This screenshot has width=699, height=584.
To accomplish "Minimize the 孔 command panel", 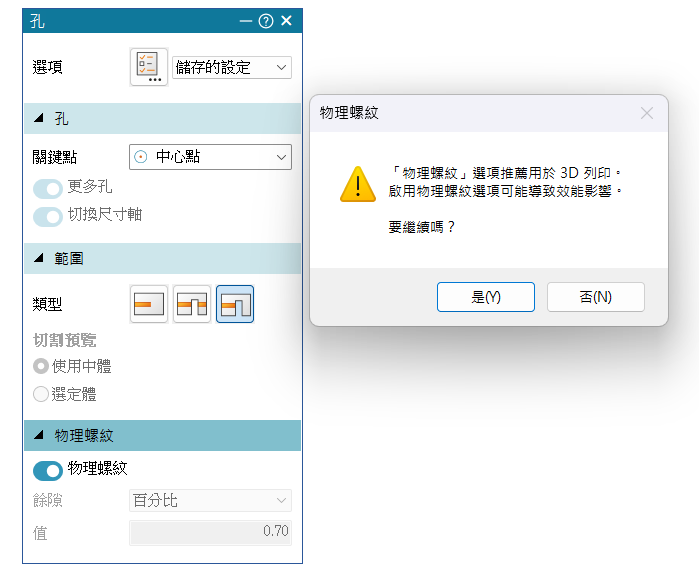I will tap(246, 21).
